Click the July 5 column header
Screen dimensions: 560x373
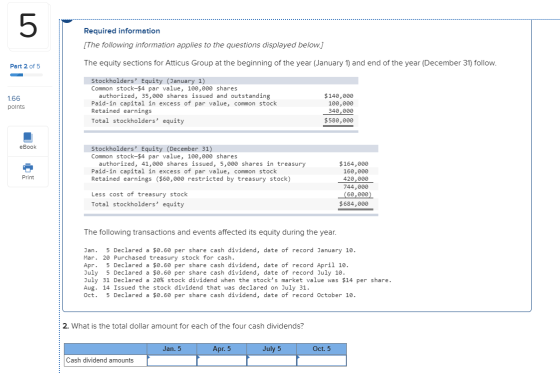click(271, 349)
